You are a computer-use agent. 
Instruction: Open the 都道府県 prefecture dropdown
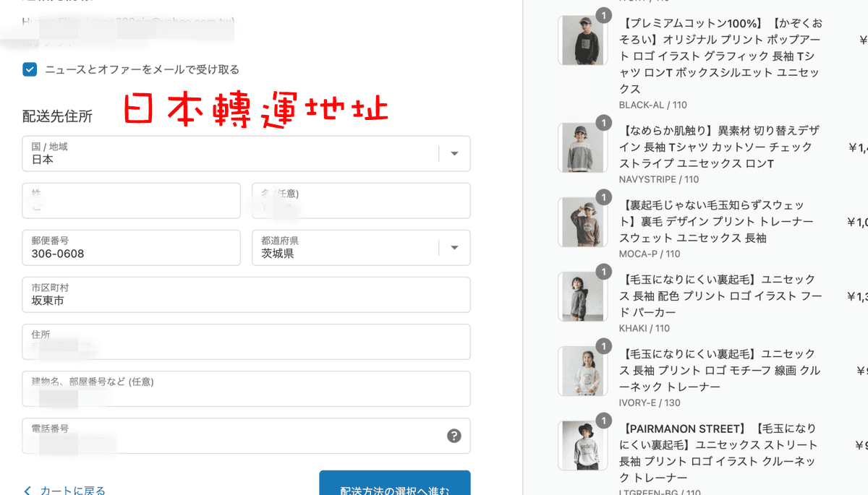(362, 248)
